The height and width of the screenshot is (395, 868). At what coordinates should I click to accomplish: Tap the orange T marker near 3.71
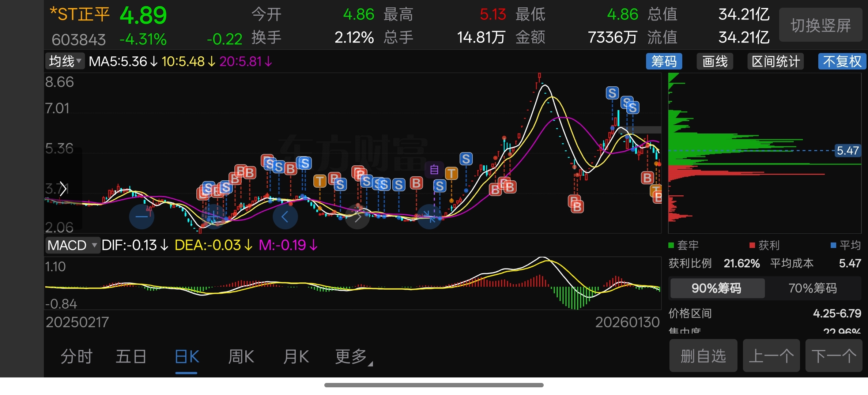tap(320, 181)
